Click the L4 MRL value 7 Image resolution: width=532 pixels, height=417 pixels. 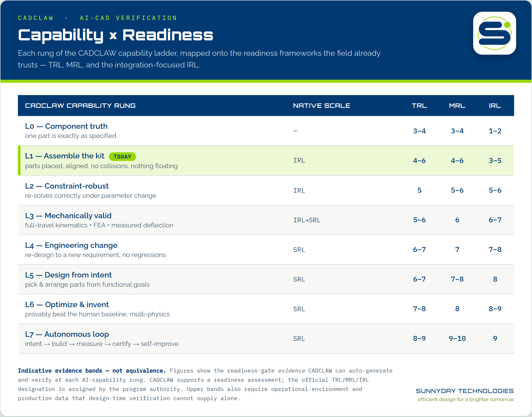pos(457,250)
